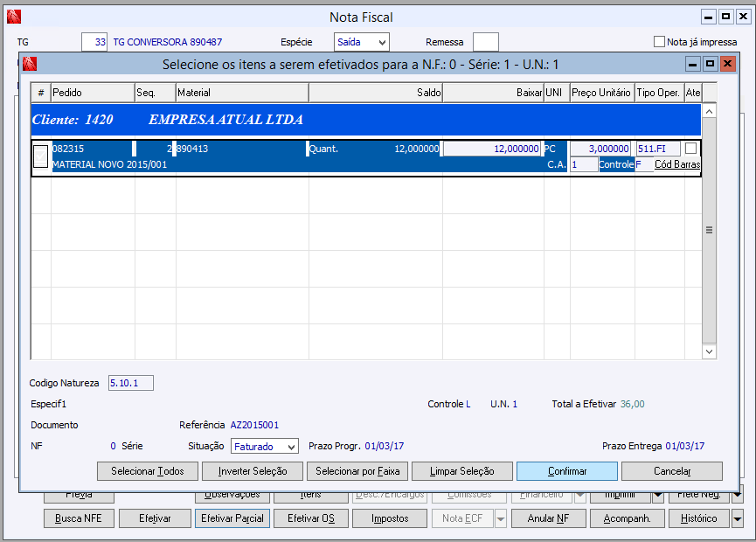Click the C.A. field with value 1
Screen dimensions: 756x542
point(584,164)
